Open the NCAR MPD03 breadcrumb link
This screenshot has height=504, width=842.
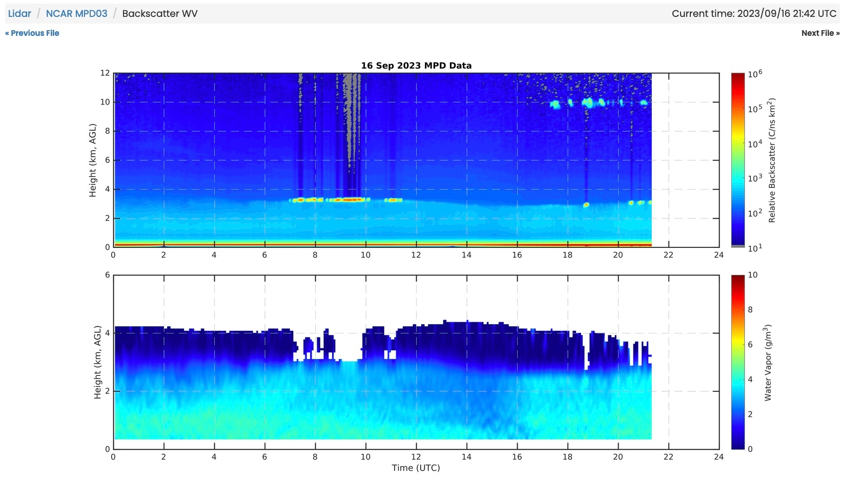point(76,14)
